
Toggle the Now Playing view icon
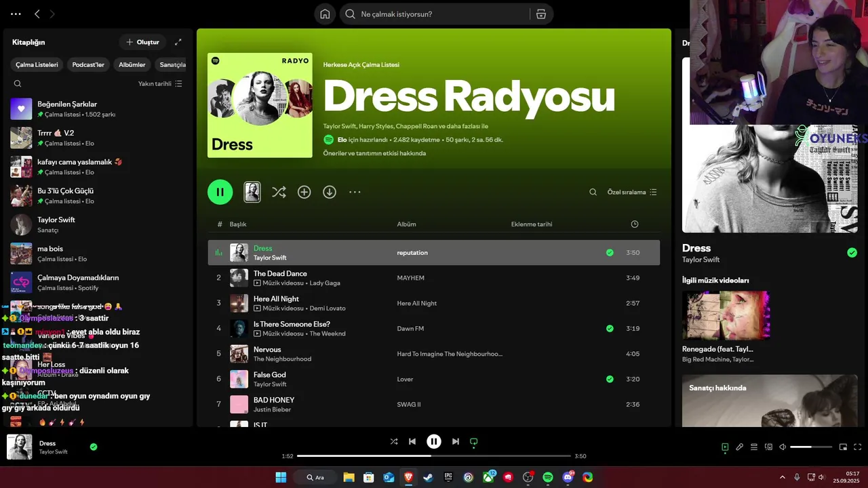click(725, 447)
